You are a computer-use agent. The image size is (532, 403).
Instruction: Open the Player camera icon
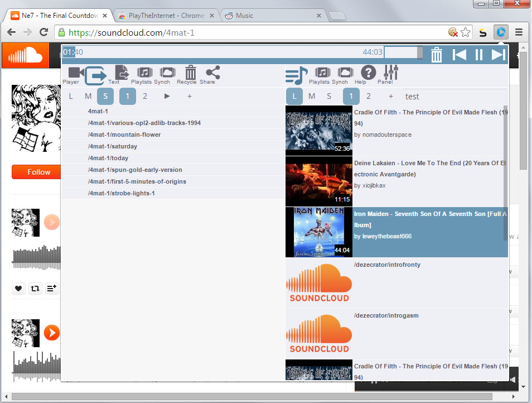(x=76, y=73)
